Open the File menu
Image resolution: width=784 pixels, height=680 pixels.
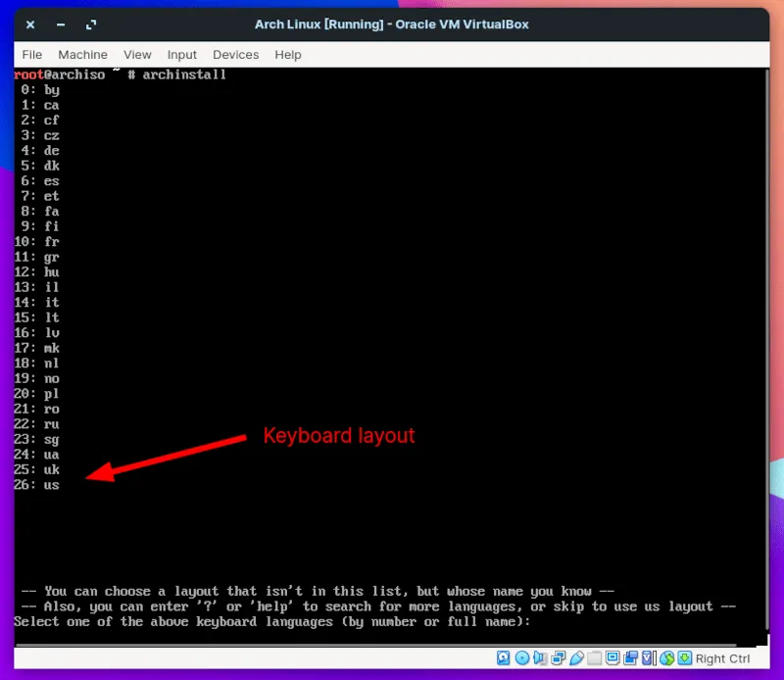tap(32, 55)
